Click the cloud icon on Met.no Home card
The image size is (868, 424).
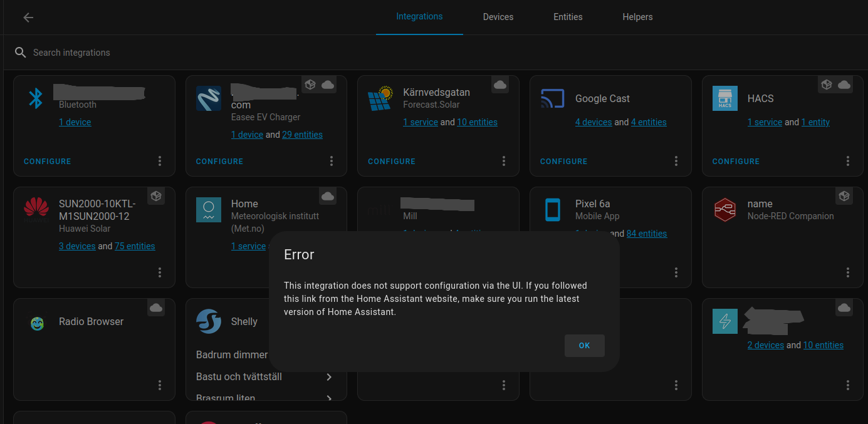point(328,196)
